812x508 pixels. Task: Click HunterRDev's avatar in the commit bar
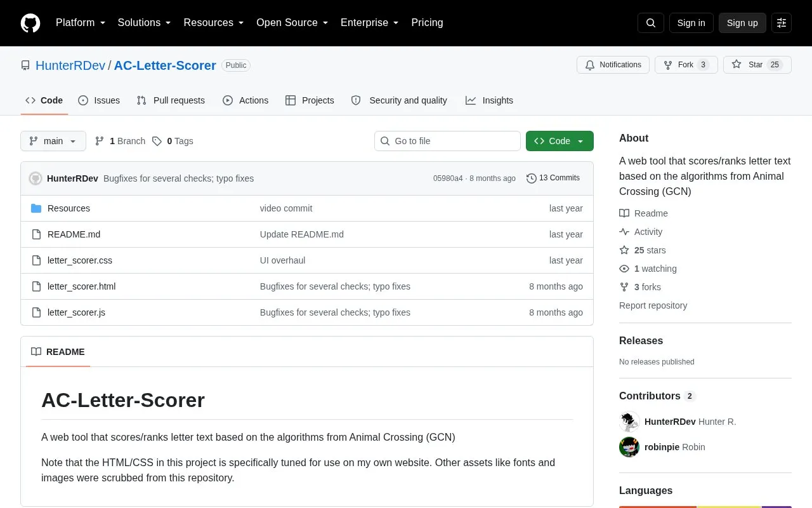pos(36,178)
